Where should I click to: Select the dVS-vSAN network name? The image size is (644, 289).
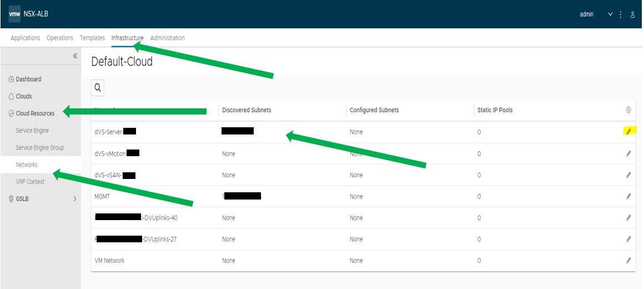115,175
